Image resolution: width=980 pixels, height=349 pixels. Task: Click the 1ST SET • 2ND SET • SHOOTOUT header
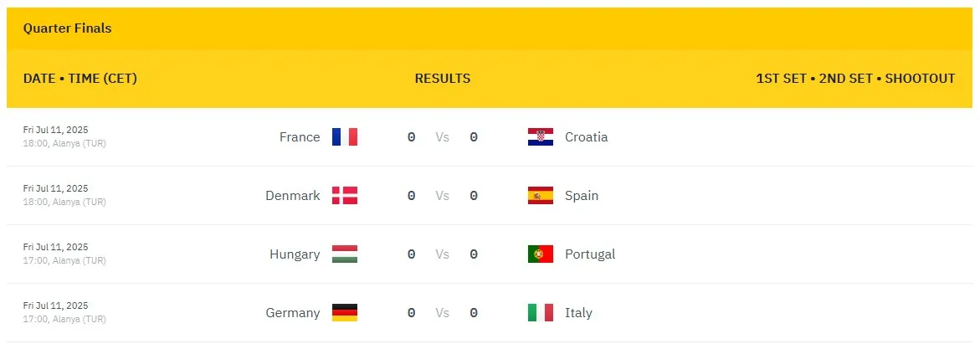pos(855,79)
